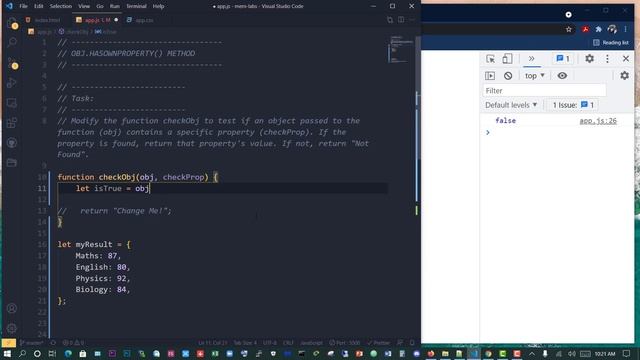Open the View menu in VS Code
Image resolution: width=640 pixels, height=360 pixels.
coord(84,6)
